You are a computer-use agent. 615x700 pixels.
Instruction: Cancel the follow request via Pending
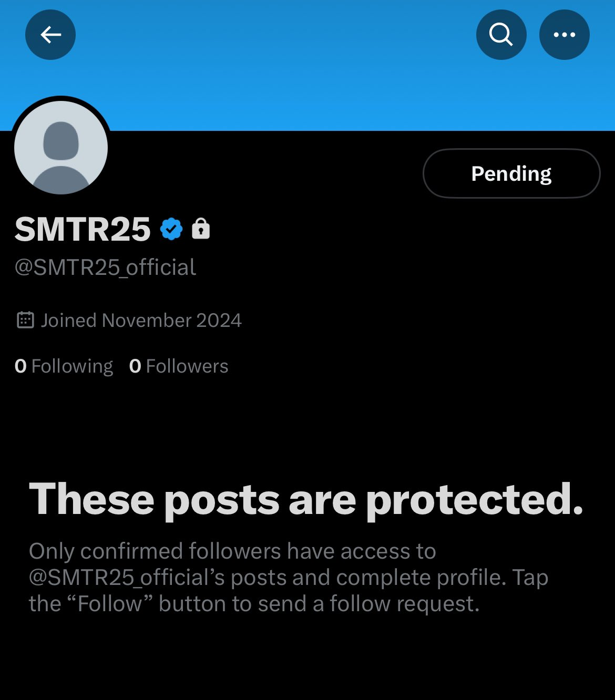(511, 173)
